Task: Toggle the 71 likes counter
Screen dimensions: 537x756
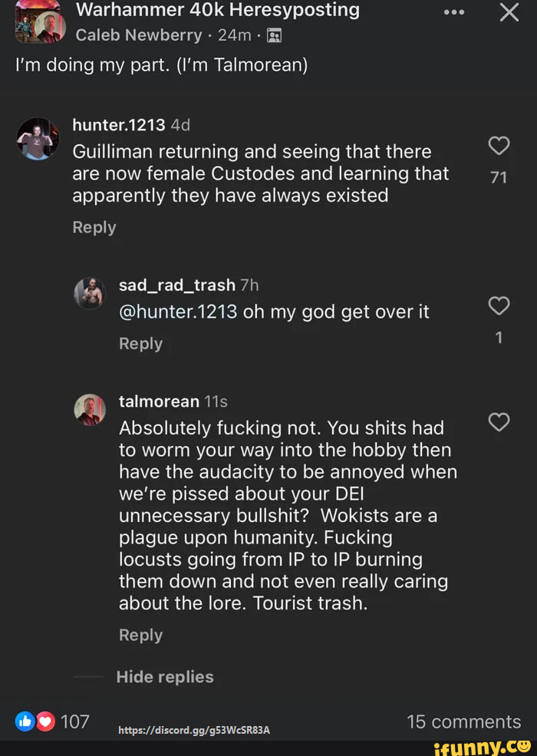Action: click(499, 177)
